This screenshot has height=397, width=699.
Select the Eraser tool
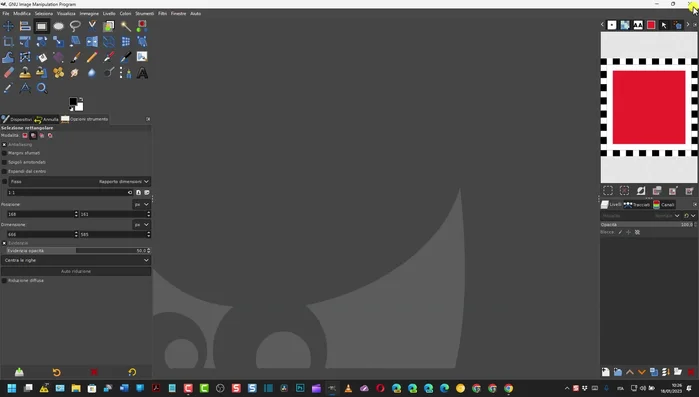(x=8, y=73)
